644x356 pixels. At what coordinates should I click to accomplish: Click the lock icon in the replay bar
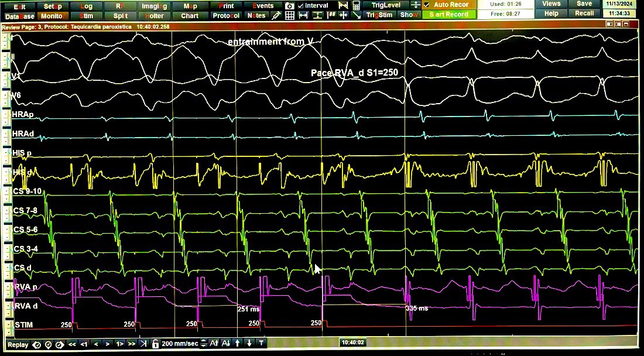pos(155,345)
